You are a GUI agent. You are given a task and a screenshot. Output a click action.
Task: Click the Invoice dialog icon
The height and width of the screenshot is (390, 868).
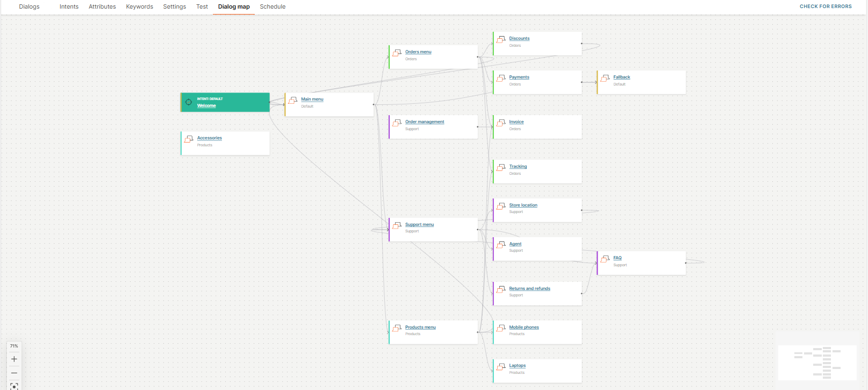point(501,123)
